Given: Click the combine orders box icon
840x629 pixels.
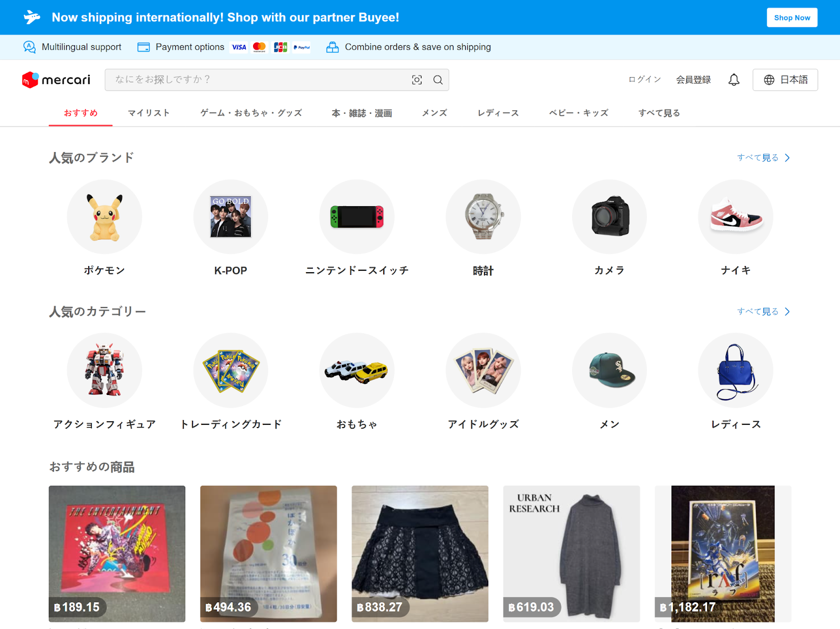Looking at the screenshot, I should (x=332, y=47).
